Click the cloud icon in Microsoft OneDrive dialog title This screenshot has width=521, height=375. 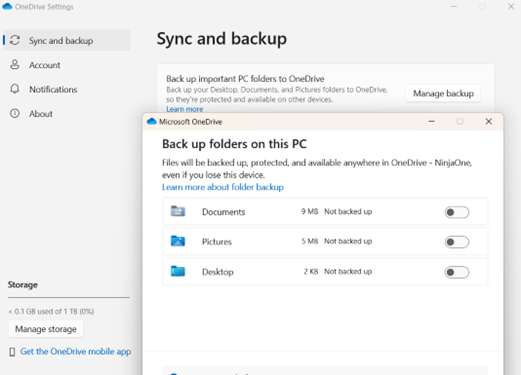[x=152, y=121]
